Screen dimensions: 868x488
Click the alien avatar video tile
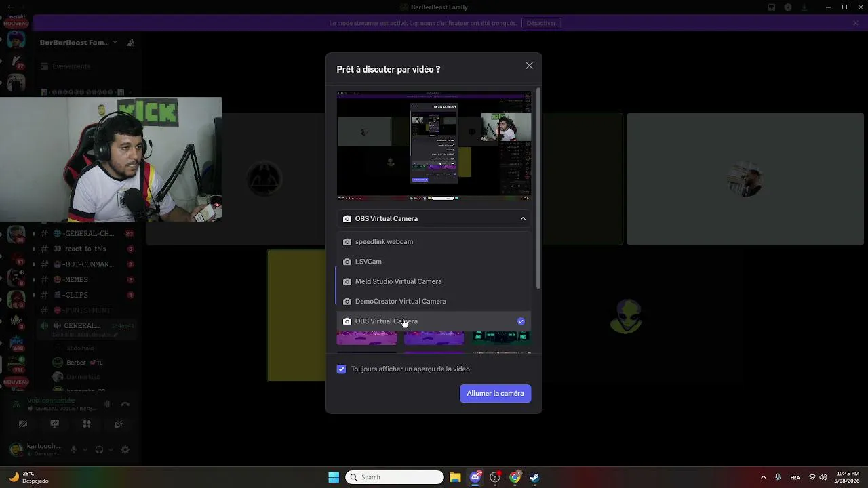pyautogui.click(x=625, y=316)
